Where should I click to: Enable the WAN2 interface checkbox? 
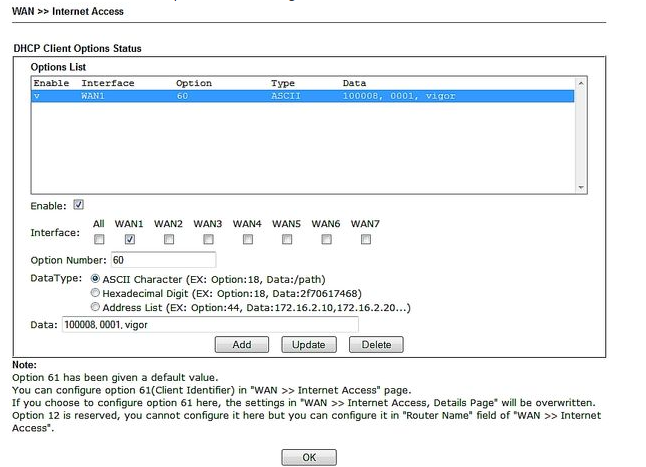click(169, 240)
